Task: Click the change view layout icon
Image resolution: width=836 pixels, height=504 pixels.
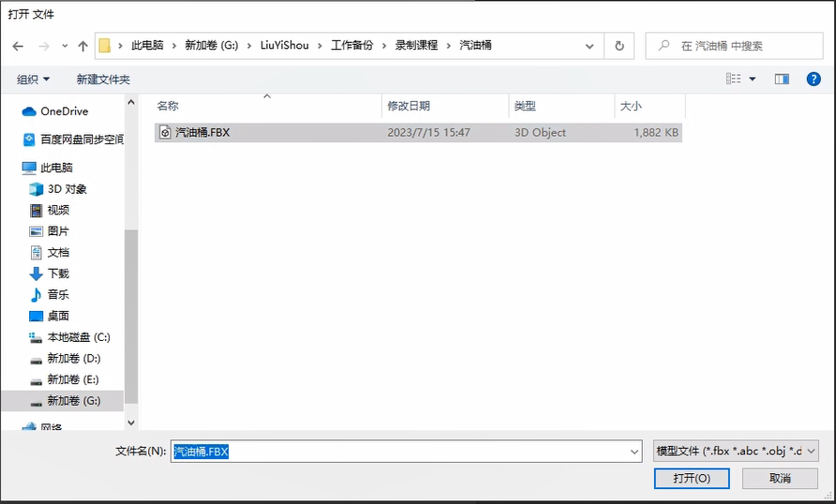Action: [x=734, y=80]
